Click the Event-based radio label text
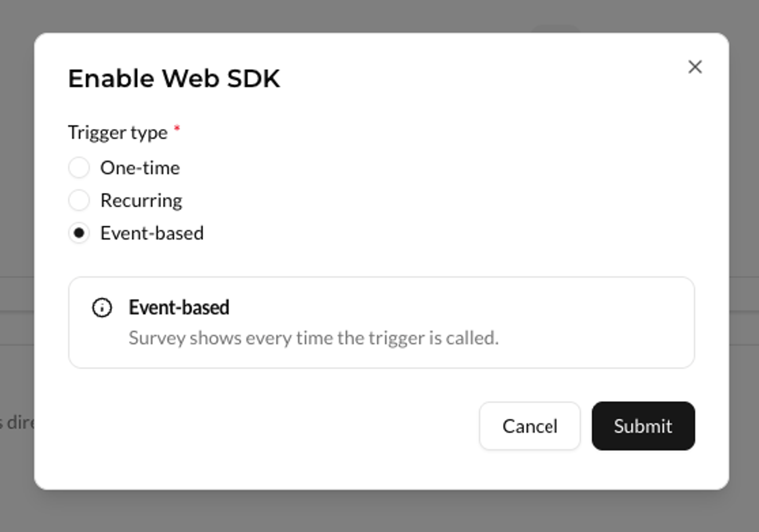 coord(152,233)
